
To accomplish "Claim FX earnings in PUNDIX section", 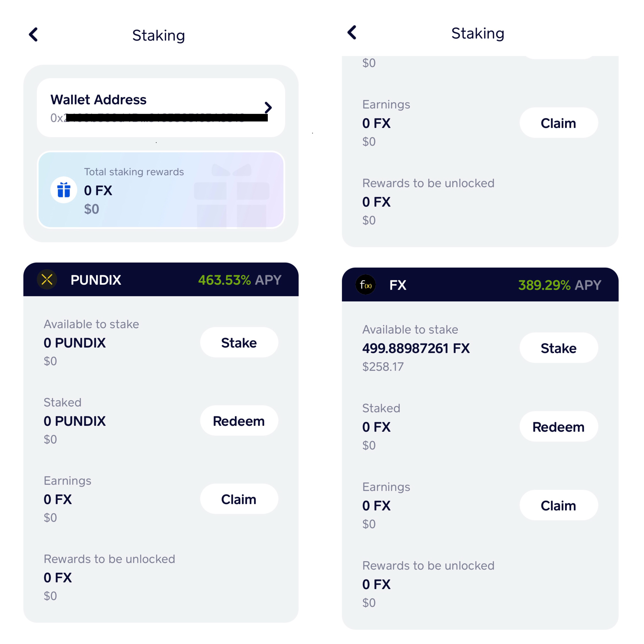I will coord(239,499).
